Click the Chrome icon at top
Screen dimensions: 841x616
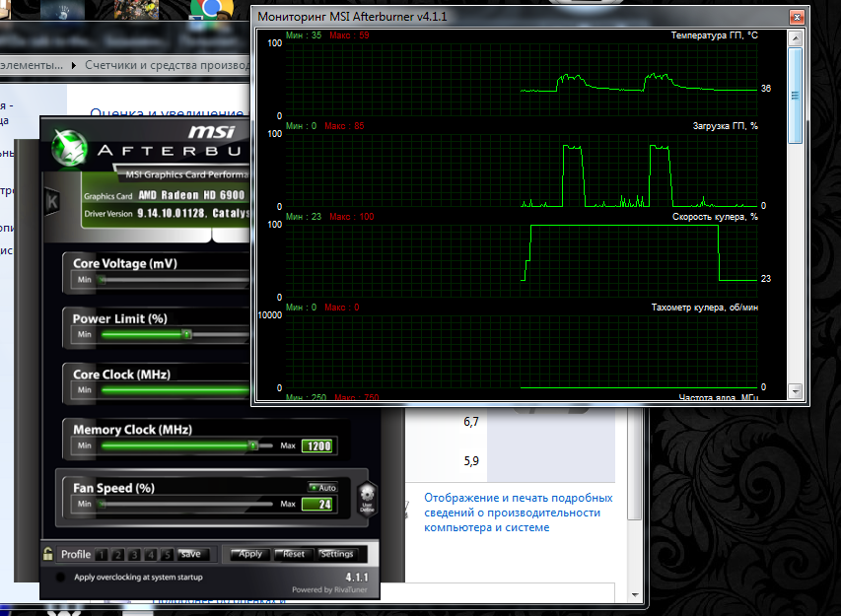tap(211, 9)
